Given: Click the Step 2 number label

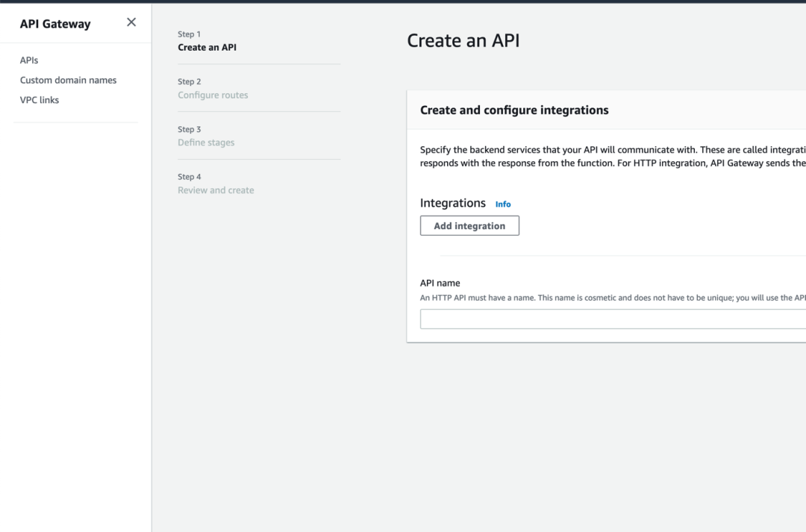Looking at the screenshot, I should pos(190,82).
